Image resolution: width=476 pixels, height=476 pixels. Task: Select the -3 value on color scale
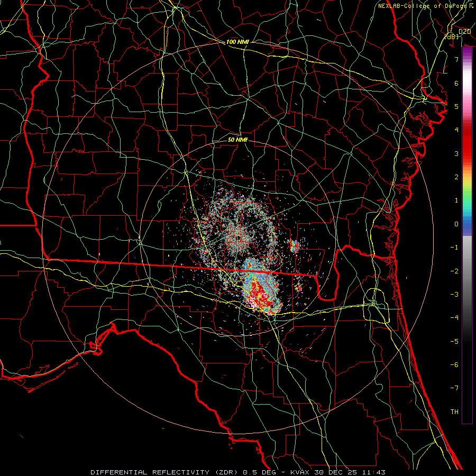pos(454,295)
